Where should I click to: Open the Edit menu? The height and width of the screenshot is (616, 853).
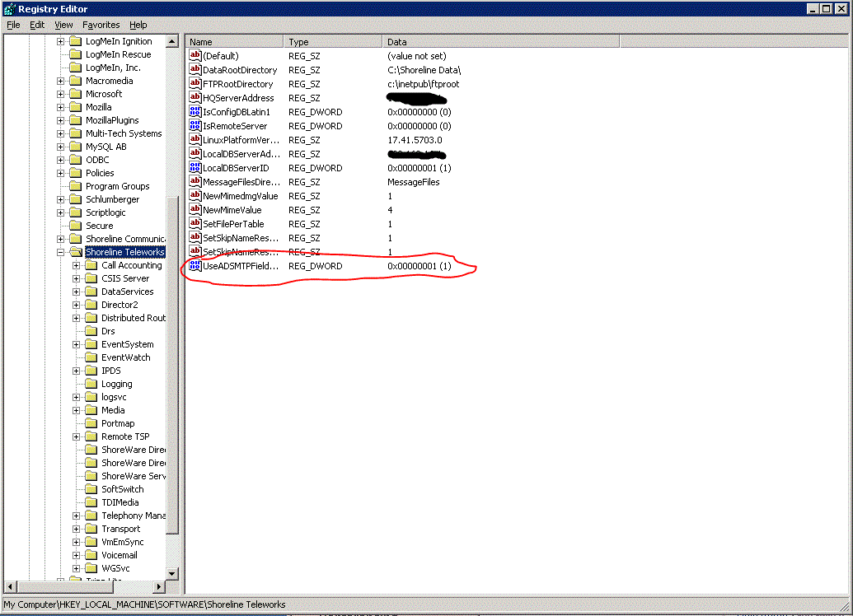pyautogui.click(x=37, y=25)
